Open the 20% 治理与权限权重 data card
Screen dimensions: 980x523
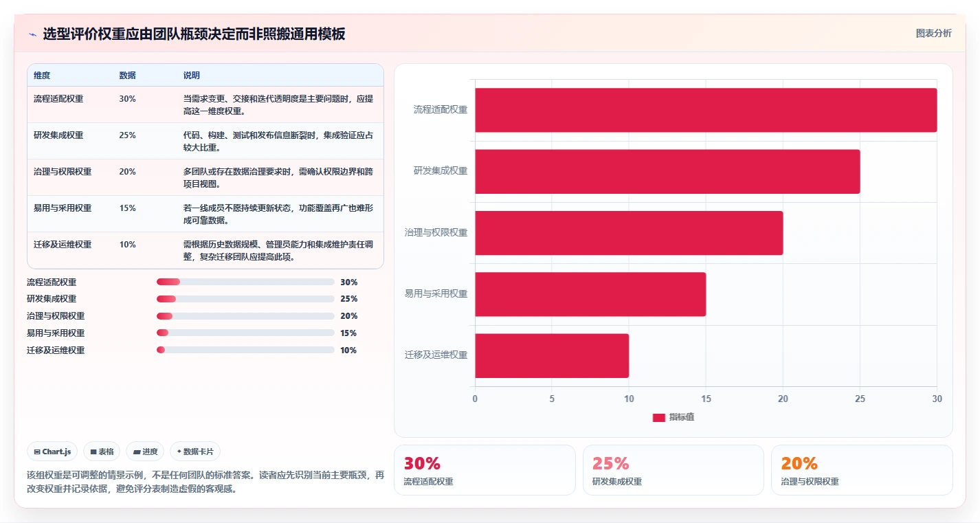click(x=862, y=470)
